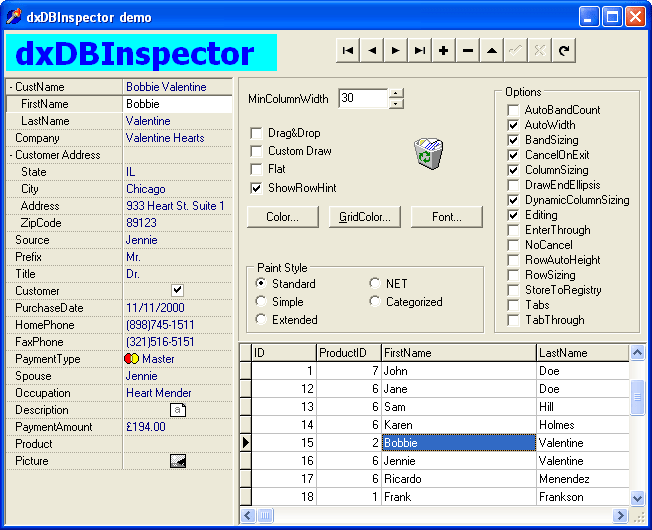Viewport: 652px width, 530px height.
Task: Click grid vertical scrollbar down arrow
Action: pyautogui.click(x=637, y=497)
